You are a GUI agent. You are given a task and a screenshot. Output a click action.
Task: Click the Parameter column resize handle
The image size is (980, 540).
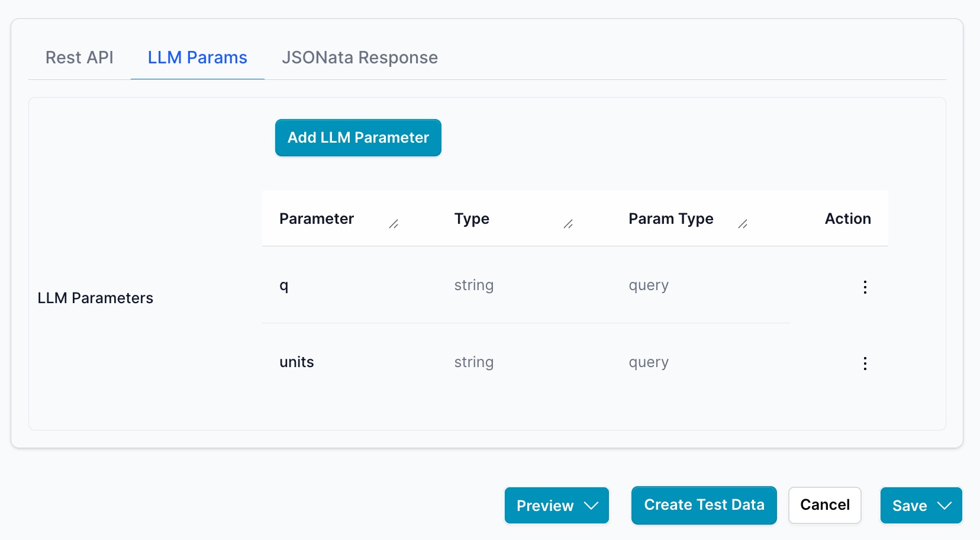click(394, 224)
